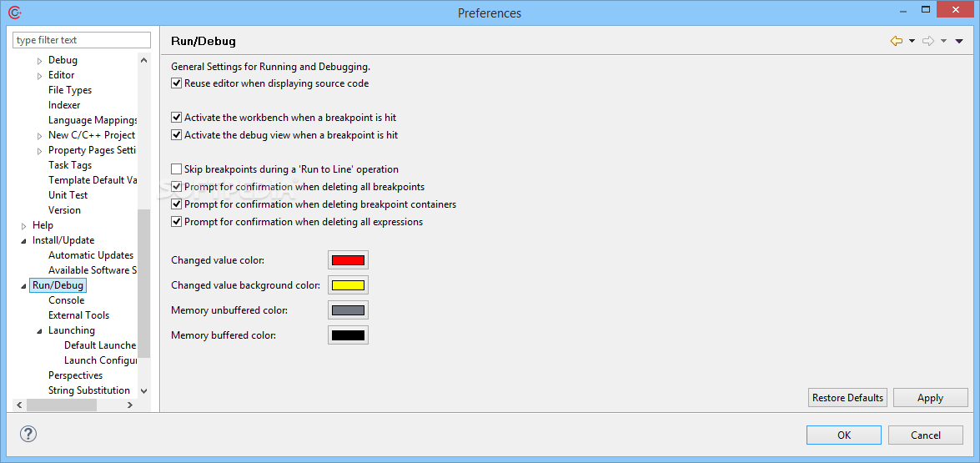Select Unit Test preference page

pos(68,195)
